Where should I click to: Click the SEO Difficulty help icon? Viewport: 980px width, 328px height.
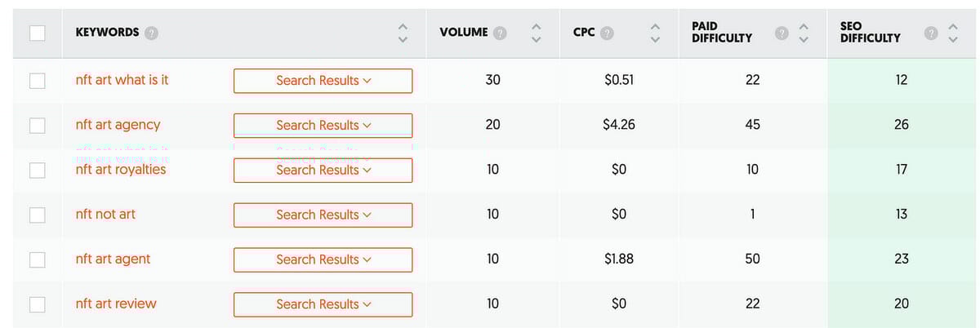[x=931, y=33]
